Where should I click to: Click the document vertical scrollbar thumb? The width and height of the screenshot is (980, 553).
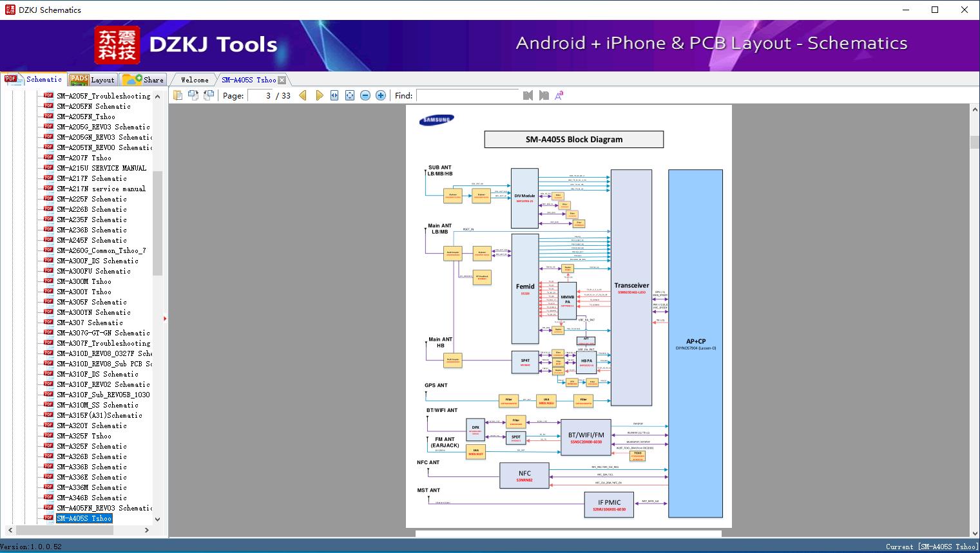point(974,142)
